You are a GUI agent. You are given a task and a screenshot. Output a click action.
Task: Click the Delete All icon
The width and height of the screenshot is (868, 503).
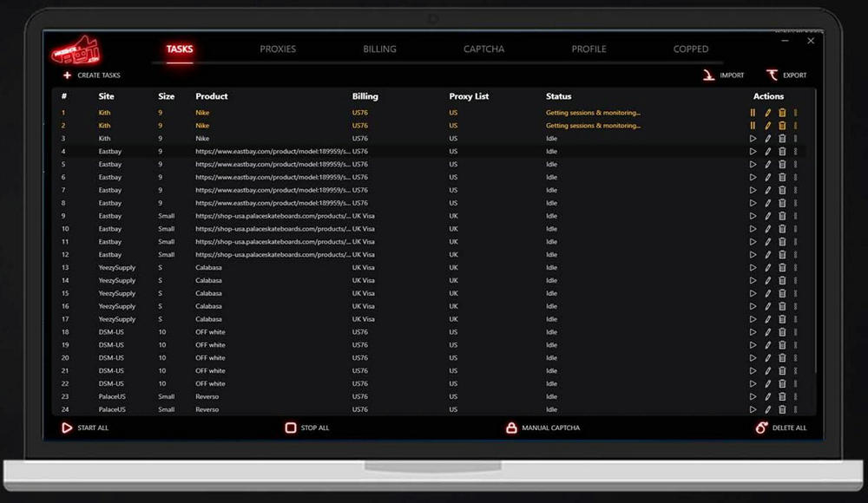(761, 428)
